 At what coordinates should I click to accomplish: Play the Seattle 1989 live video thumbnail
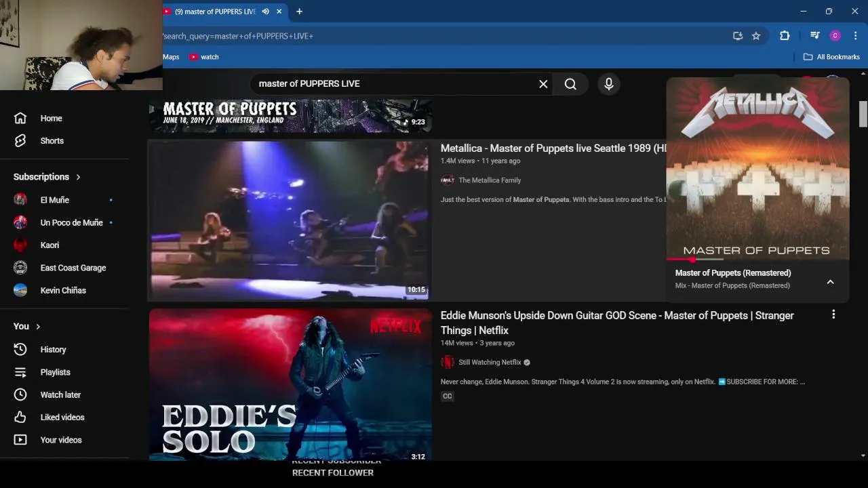pyautogui.click(x=290, y=220)
